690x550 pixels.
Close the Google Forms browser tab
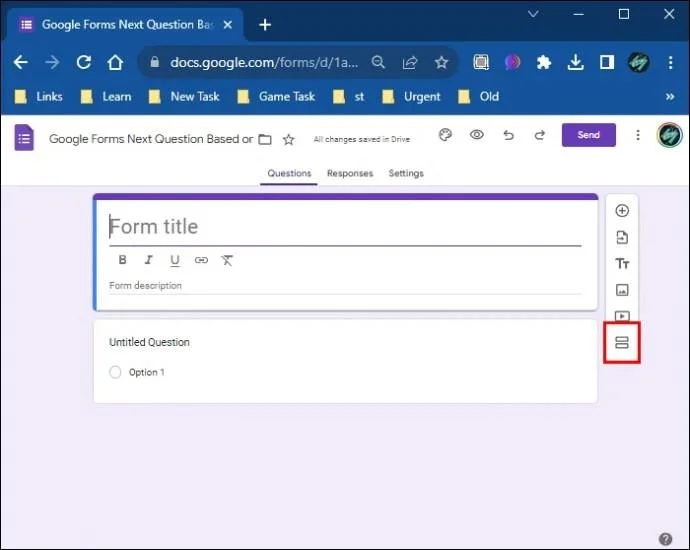[x=228, y=25]
